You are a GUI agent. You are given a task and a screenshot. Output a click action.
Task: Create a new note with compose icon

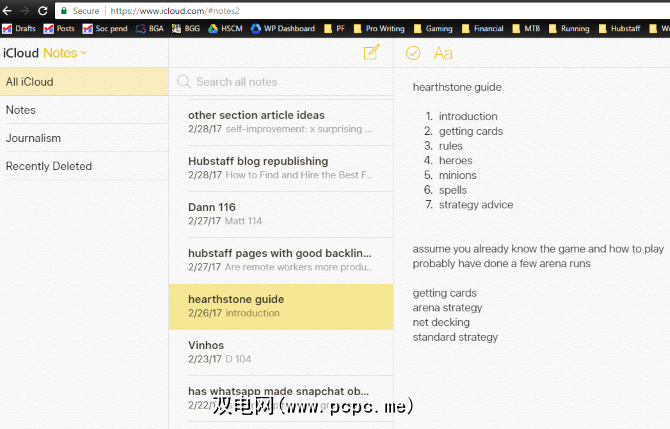371,52
